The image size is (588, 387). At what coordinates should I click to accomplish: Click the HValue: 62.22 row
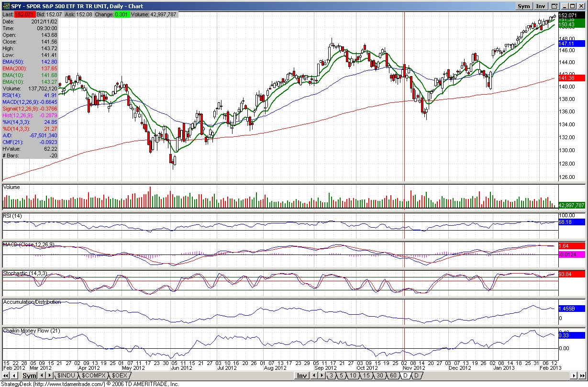point(30,149)
